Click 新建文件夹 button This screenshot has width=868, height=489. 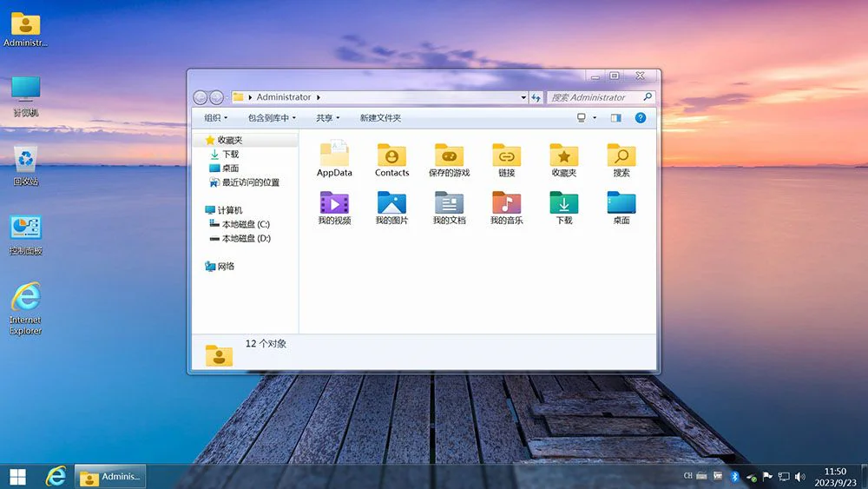click(380, 118)
